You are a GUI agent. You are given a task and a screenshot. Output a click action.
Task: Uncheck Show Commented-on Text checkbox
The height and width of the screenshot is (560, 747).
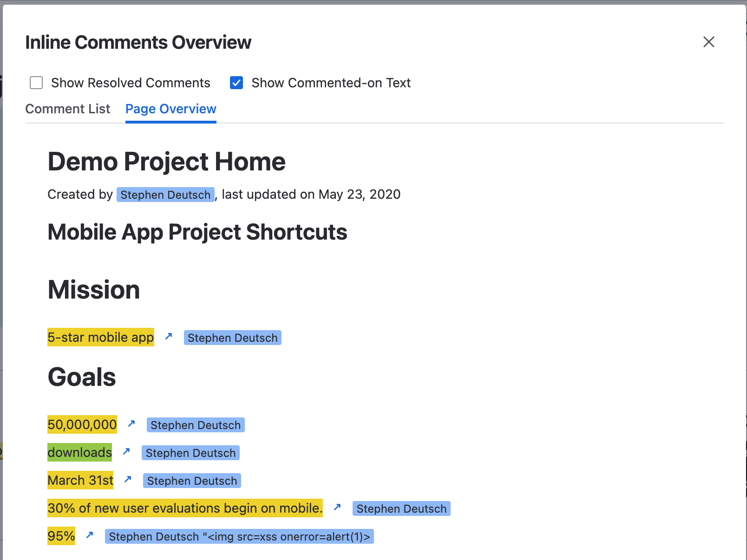tap(236, 83)
